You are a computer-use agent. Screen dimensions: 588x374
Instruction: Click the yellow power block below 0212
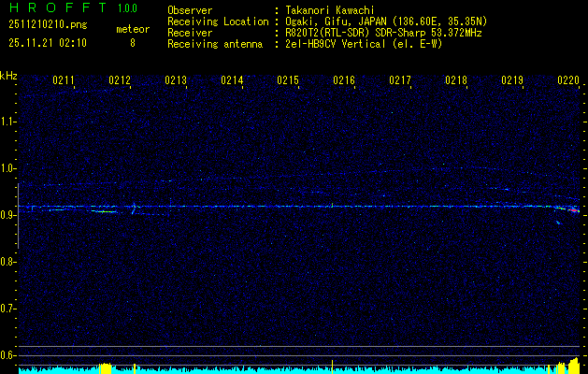[106, 368]
